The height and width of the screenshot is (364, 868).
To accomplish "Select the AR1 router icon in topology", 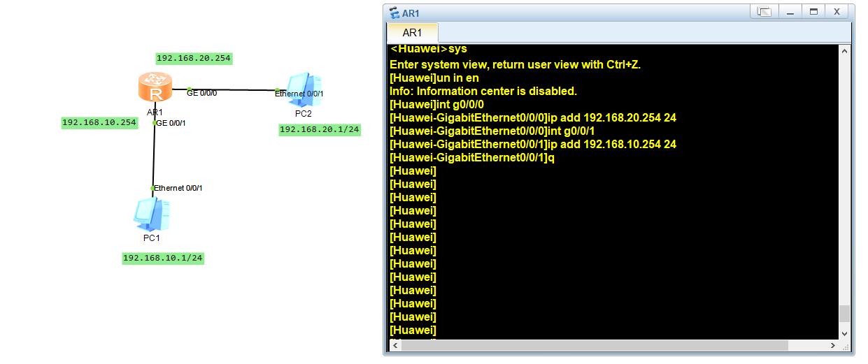I will coord(155,89).
